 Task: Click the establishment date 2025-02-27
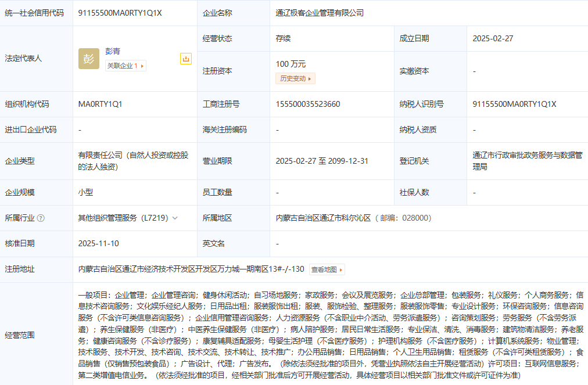pyautogui.click(x=493, y=39)
